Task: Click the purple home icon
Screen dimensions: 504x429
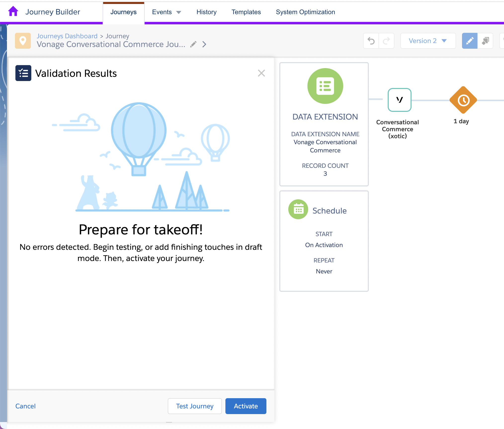Action: (x=13, y=11)
